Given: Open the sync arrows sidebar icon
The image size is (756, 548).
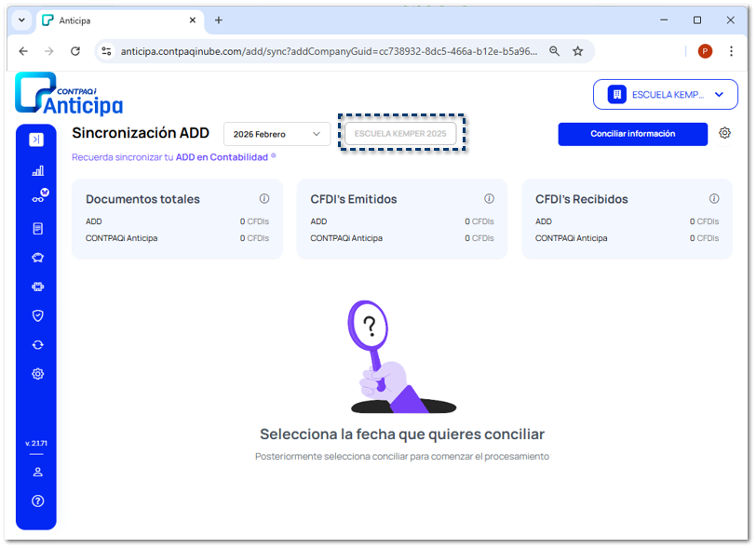Looking at the screenshot, I should [37, 345].
